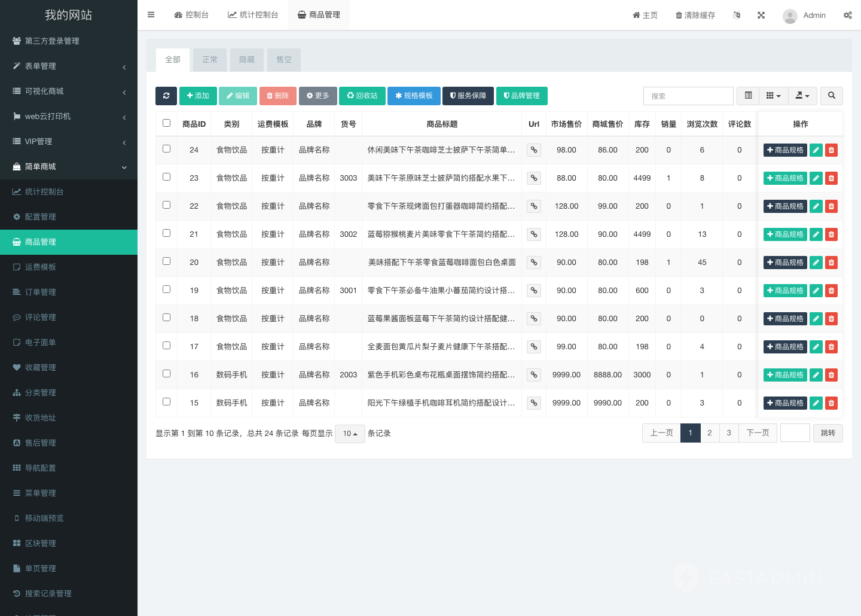
Task: Open 订单管理 in the sidebar
Action: click(41, 292)
